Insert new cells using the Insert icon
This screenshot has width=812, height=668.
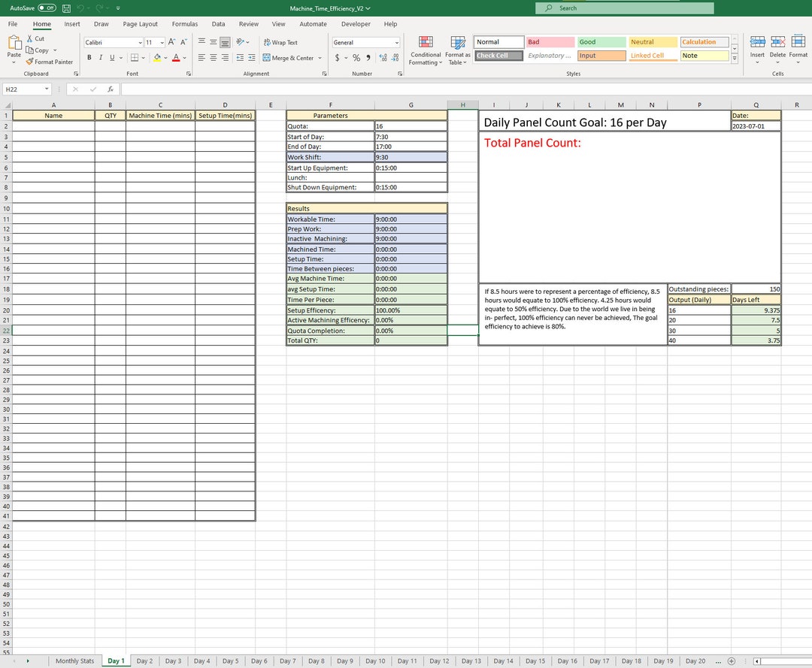click(x=756, y=48)
